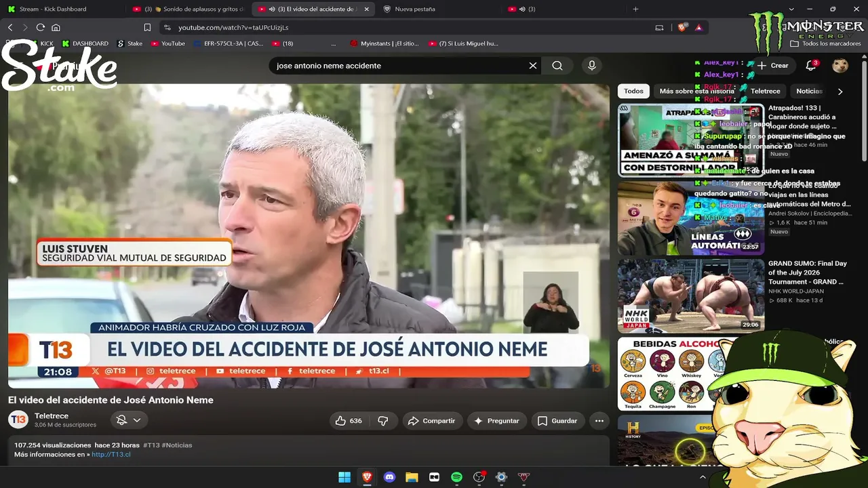Open the gear settings app in taskbar
This screenshot has width=868, height=488.
(501, 477)
